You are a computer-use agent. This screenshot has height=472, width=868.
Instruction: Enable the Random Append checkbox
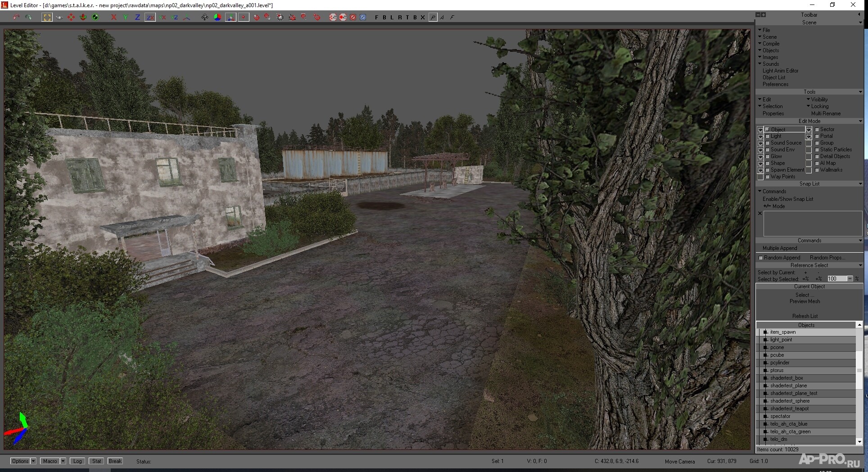point(761,258)
